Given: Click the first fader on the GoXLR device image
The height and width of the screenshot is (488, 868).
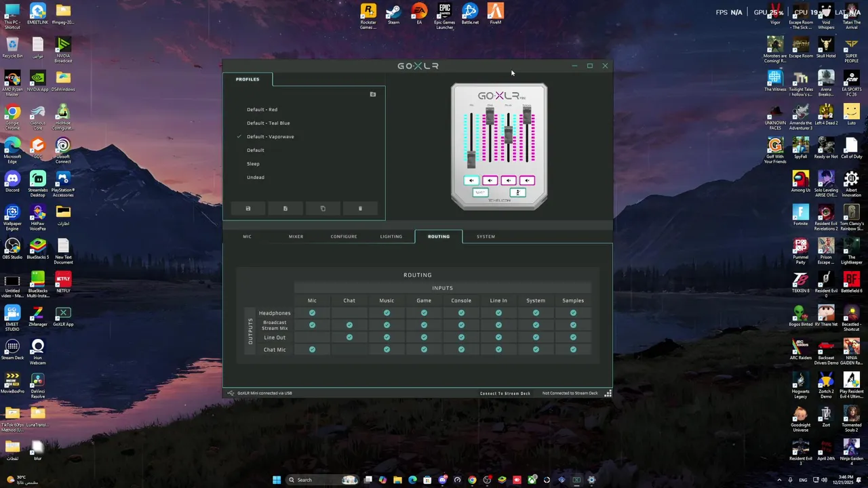Looking at the screenshot, I should tap(471, 158).
